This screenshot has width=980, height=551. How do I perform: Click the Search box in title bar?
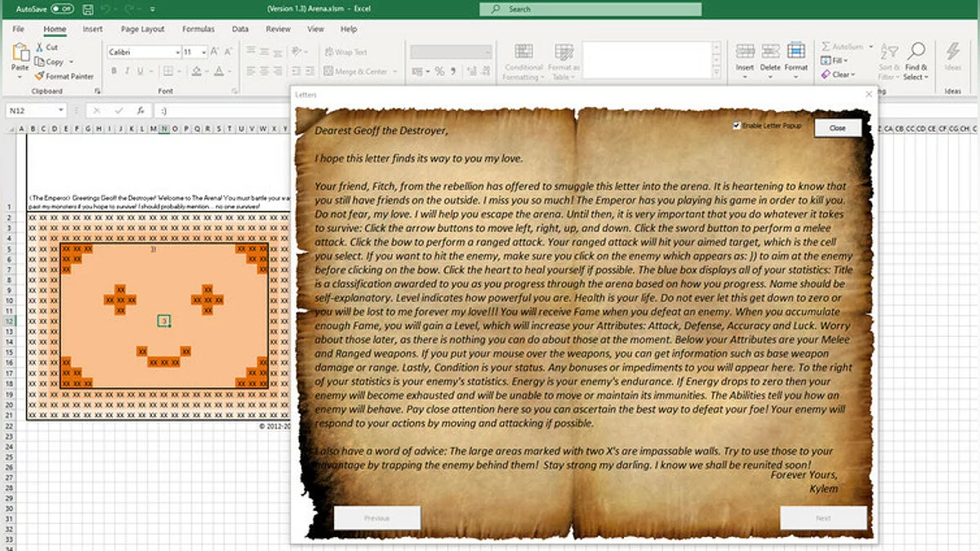(590, 9)
